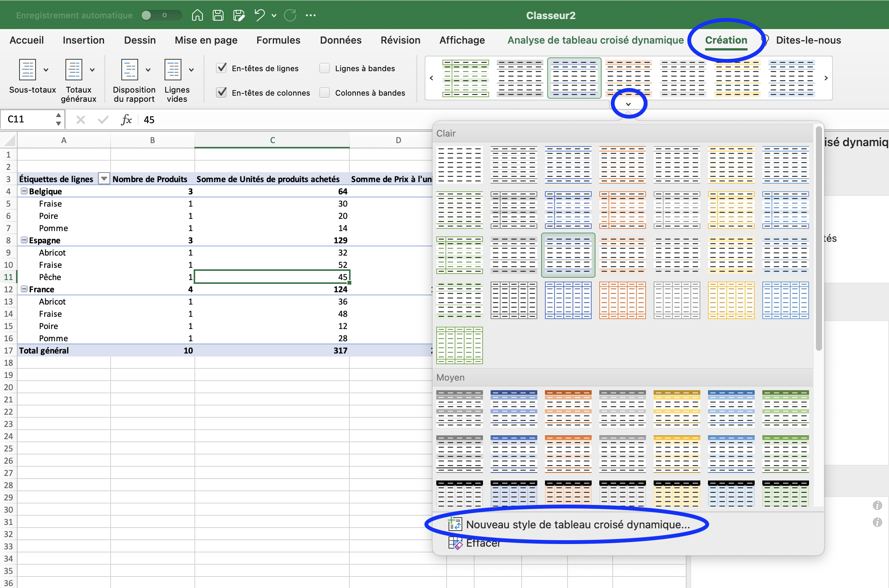This screenshot has width=889, height=588.
Task: Click inside the formula bar
Action: coord(230,120)
